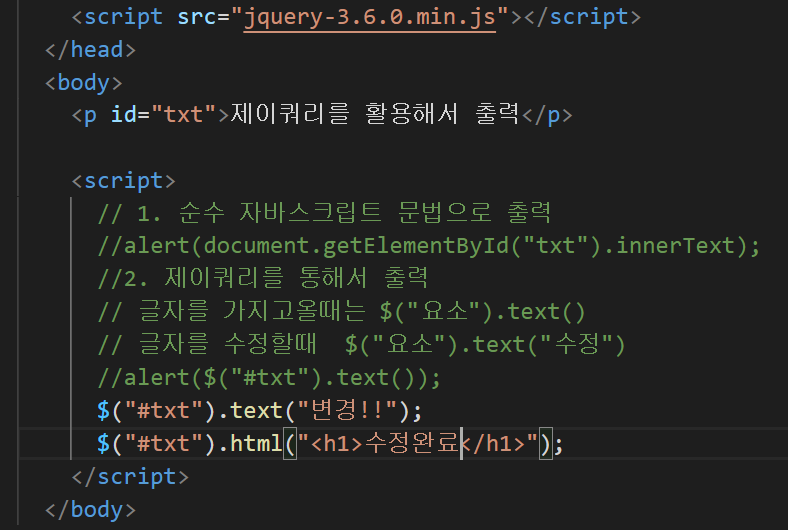
Task: Click the comment 2. 제이쿼리를 통해서 출력
Action: (263, 279)
